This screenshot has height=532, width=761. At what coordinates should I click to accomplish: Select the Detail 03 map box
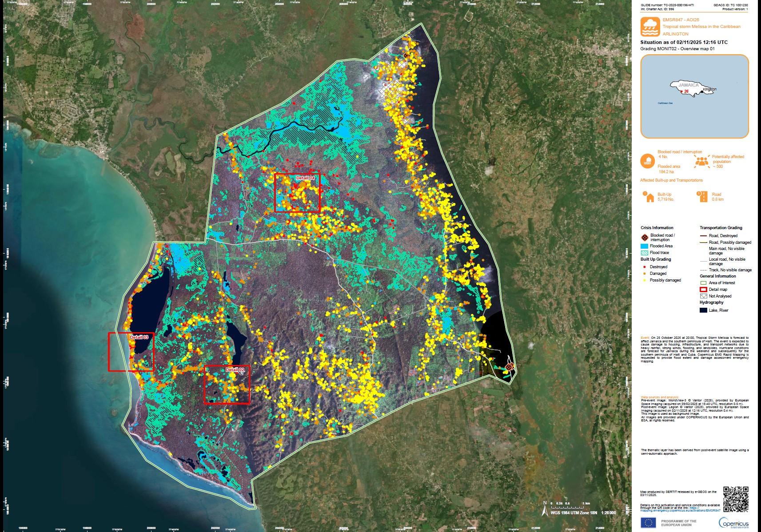[131, 352]
